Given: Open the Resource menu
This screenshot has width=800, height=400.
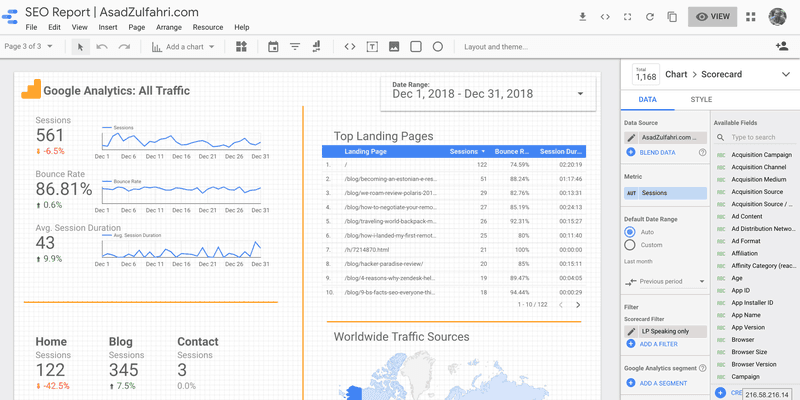Looking at the screenshot, I should (208, 28).
